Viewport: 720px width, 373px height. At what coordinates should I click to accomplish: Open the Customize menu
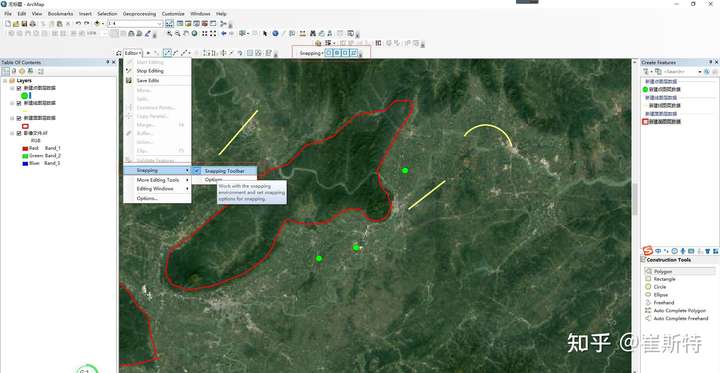pos(173,14)
